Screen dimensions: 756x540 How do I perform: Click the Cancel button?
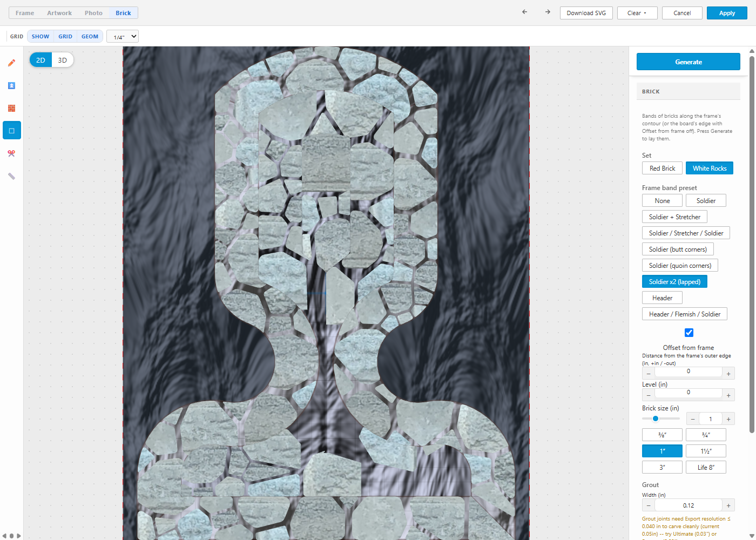click(682, 13)
